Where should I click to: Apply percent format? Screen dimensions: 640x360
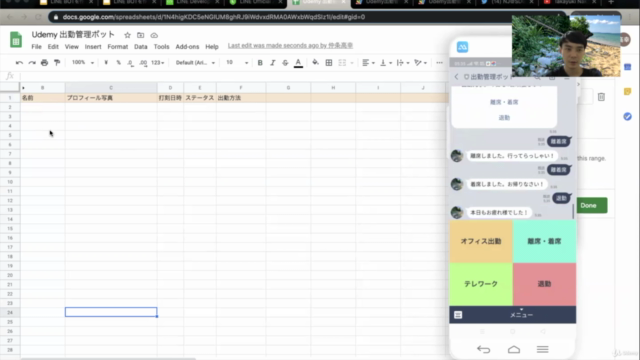pos(118,63)
